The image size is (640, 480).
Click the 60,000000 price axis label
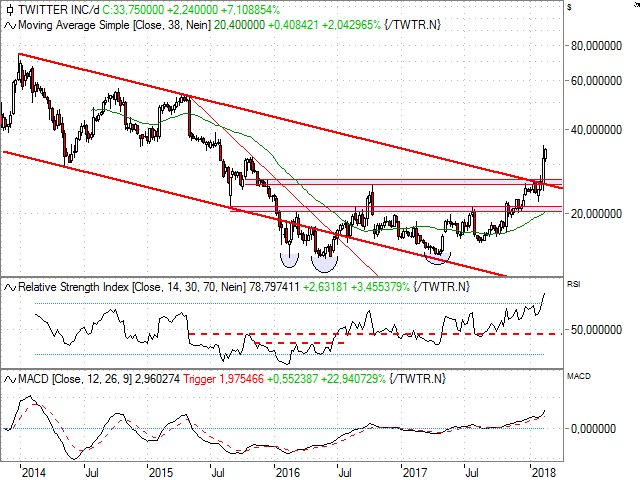(x=596, y=81)
